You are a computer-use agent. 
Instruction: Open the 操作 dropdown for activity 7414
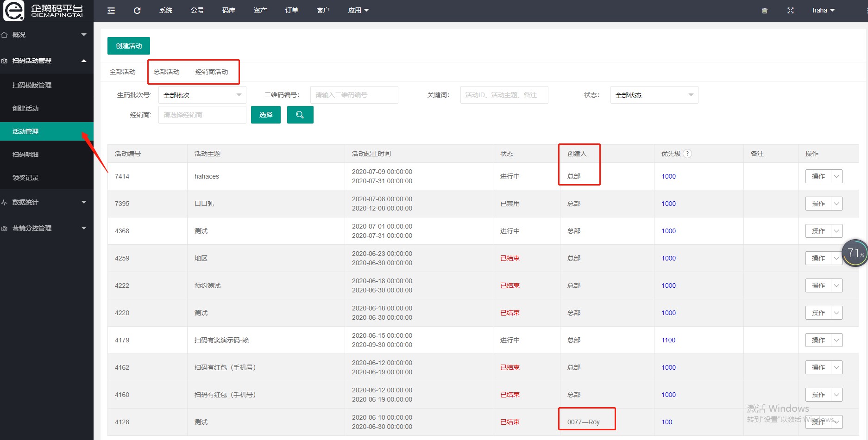[x=824, y=176]
